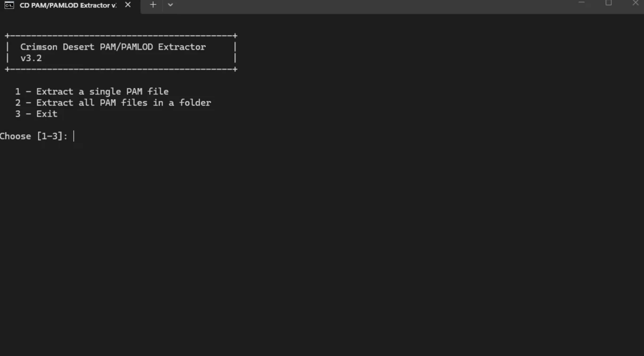
Task: Click the "Extract all PAM files in a folder" line
Action: pos(124,103)
